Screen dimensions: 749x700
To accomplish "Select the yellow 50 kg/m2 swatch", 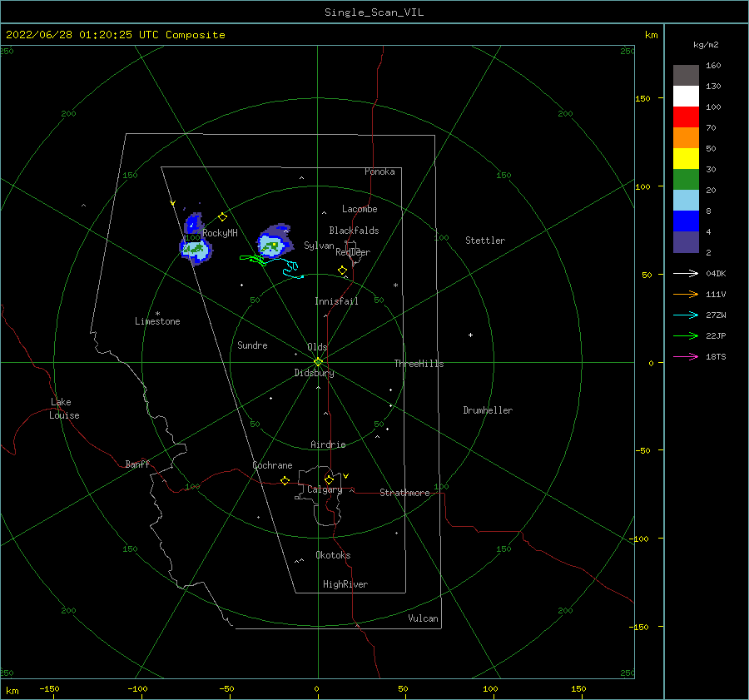I will 686,159.
